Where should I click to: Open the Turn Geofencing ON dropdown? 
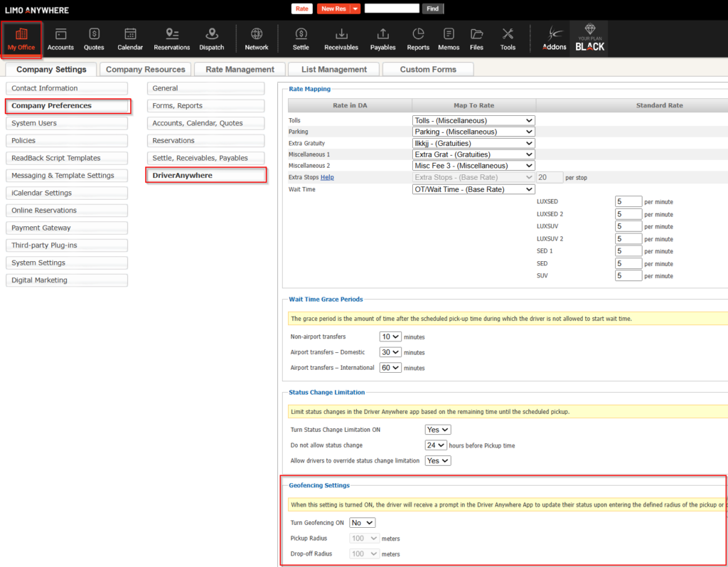362,523
